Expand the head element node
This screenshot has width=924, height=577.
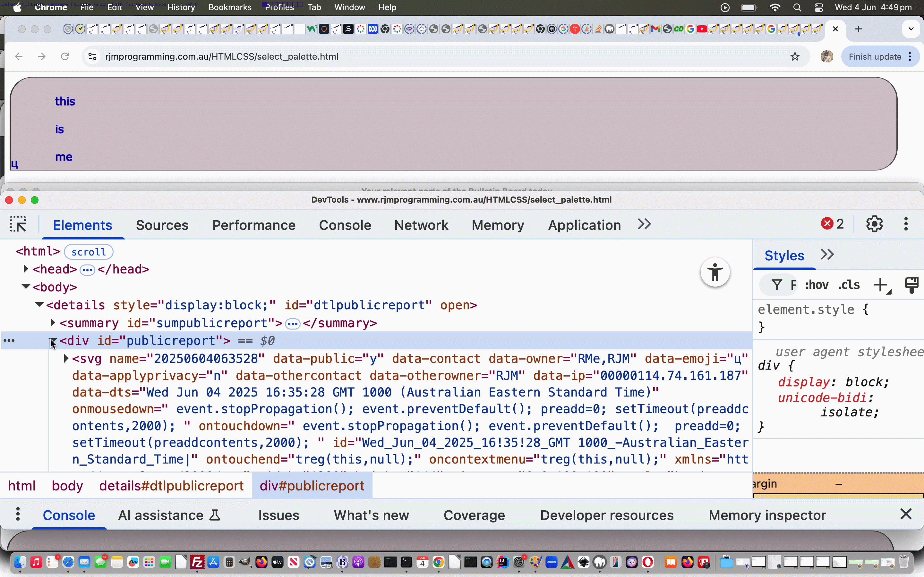coord(26,269)
